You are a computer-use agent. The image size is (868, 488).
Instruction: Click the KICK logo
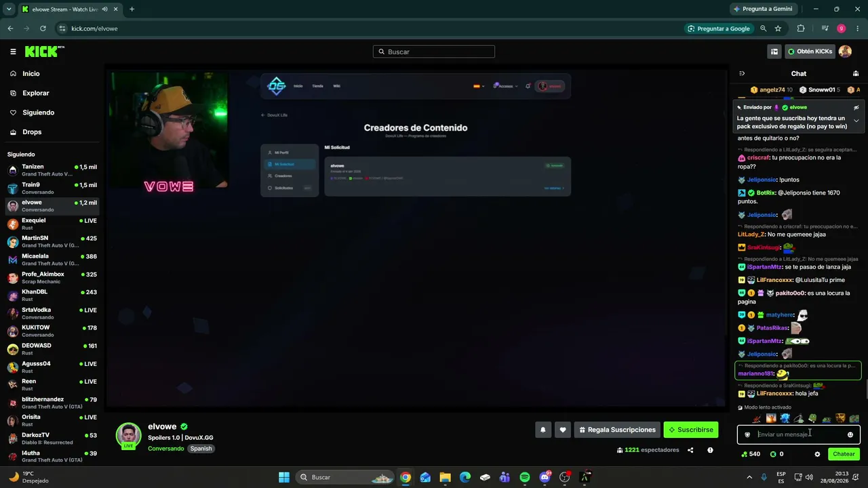tap(45, 52)
